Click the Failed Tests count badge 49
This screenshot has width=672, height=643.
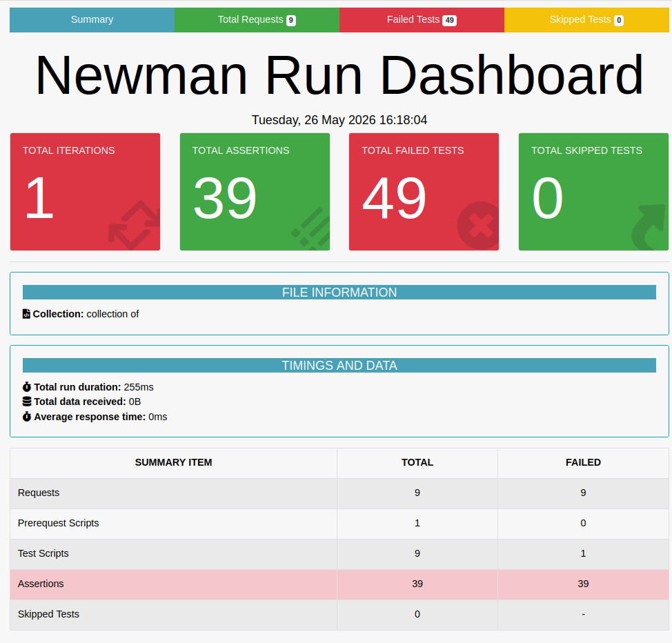click(450, 20)
